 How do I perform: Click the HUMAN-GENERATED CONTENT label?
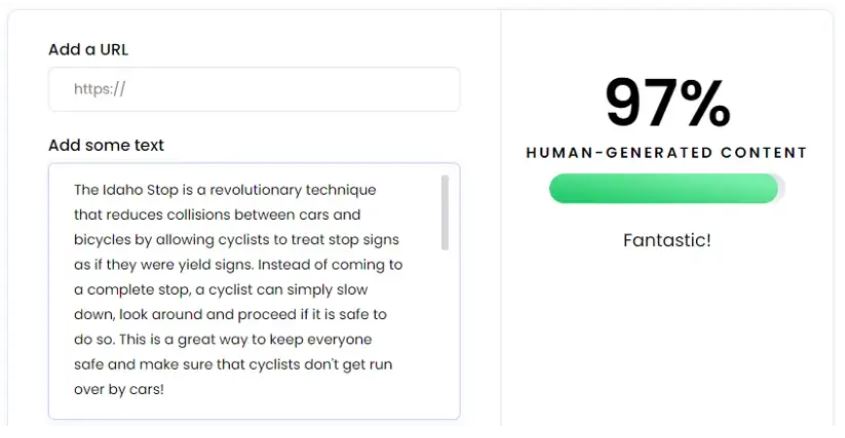point(666,153)
